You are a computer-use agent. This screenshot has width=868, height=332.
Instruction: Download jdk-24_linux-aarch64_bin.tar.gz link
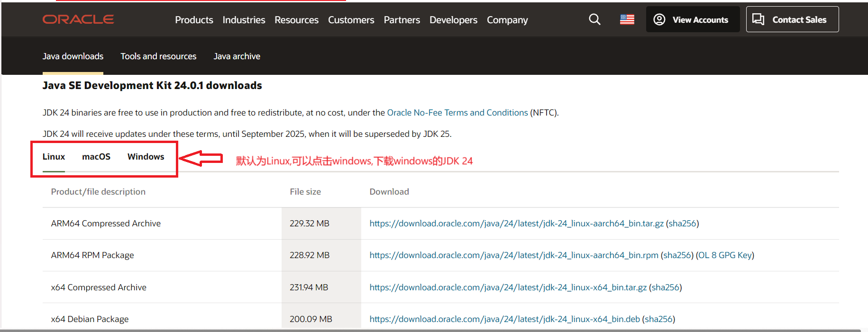pos(516,224)
